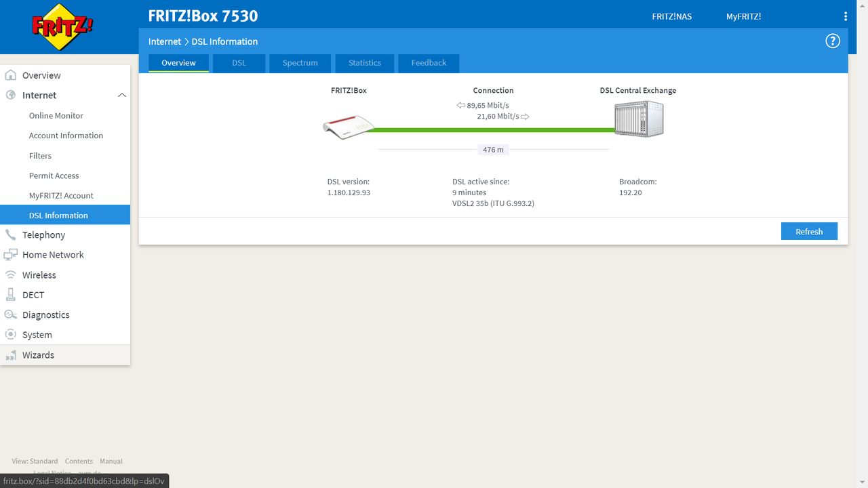The height and width of the screenshot is (488, 868).
Task: Click the 89,65 Mbit/s downstream value
Action: 488,106
